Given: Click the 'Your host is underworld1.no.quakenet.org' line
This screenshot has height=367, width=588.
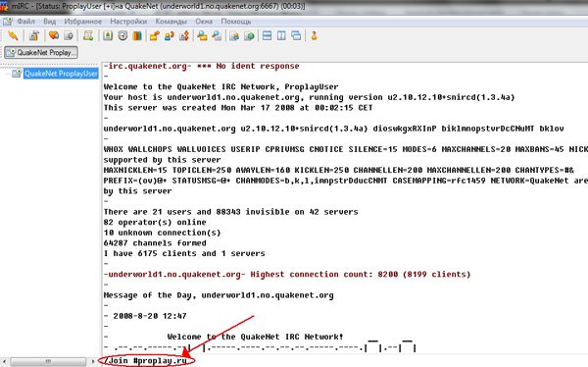Looking at the screenshot, I should pyautogui.click(x=309, y=97).
